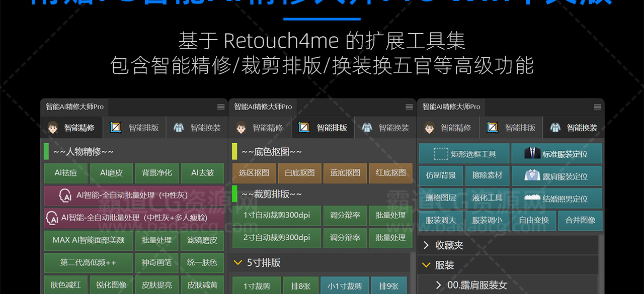Click the crop icon on the middle panel's 智能排版 tab
This screenshot has height=294, width=644.
(x=304, y=128)
